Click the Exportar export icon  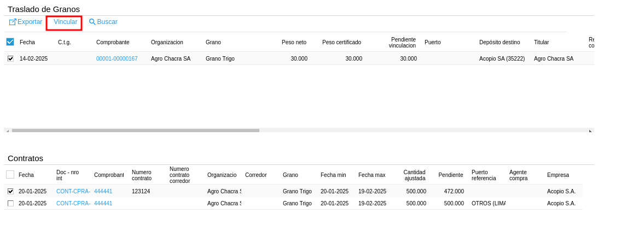click(13, 22)
